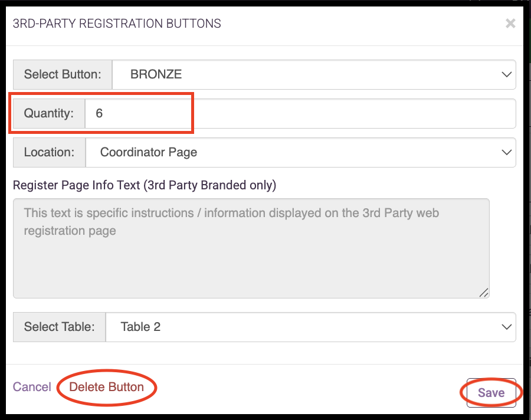Open the dropdown showing BRONZE
531x420 pixels.
point(314,74)
